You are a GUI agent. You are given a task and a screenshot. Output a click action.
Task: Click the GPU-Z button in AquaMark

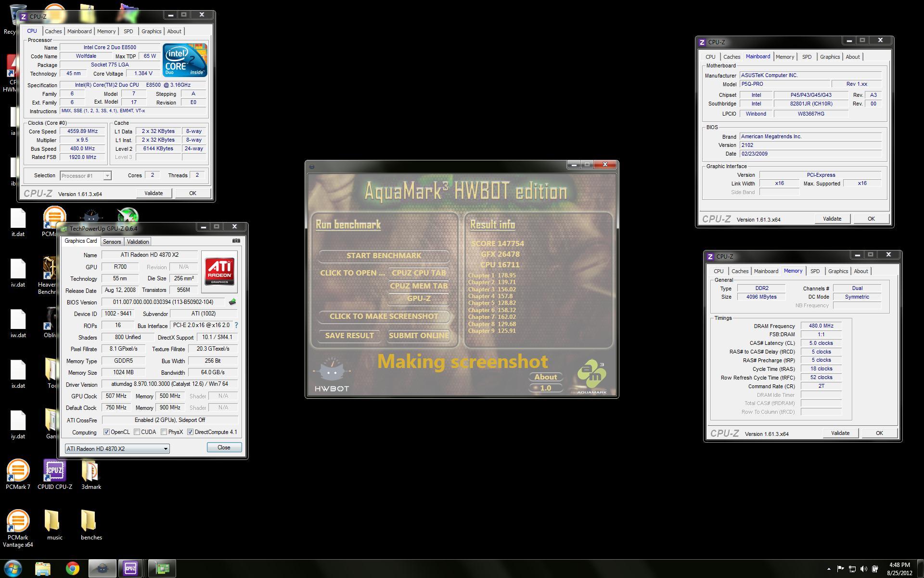pyautogui.click(x=419, y=299)
